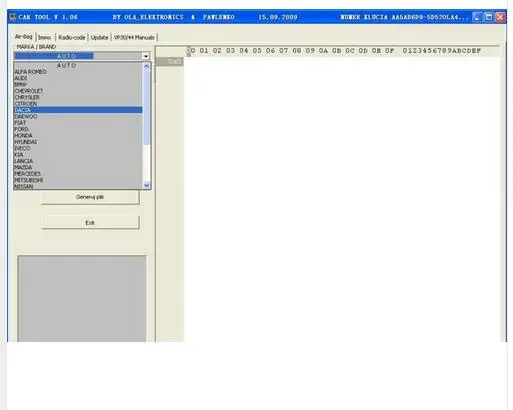Viewport: 513px width, 410px height.
Task: Switch to the Air-Bag tab
Action: click(24, 37)
